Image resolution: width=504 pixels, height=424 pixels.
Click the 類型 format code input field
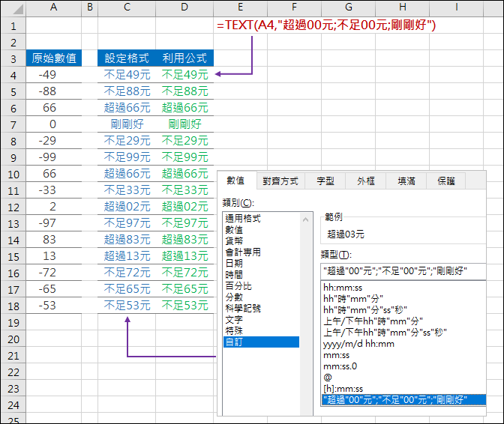pos(403,271)
